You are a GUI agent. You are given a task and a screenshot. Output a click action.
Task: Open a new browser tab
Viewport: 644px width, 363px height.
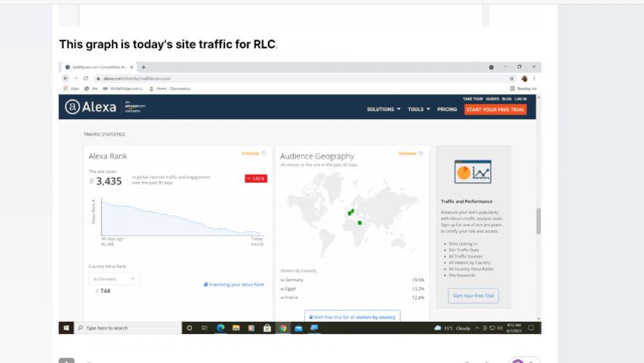tap(144, 67)
